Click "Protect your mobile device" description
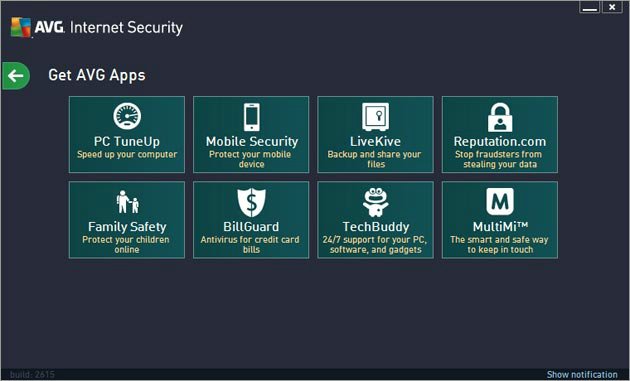 (x=250, y=159)
